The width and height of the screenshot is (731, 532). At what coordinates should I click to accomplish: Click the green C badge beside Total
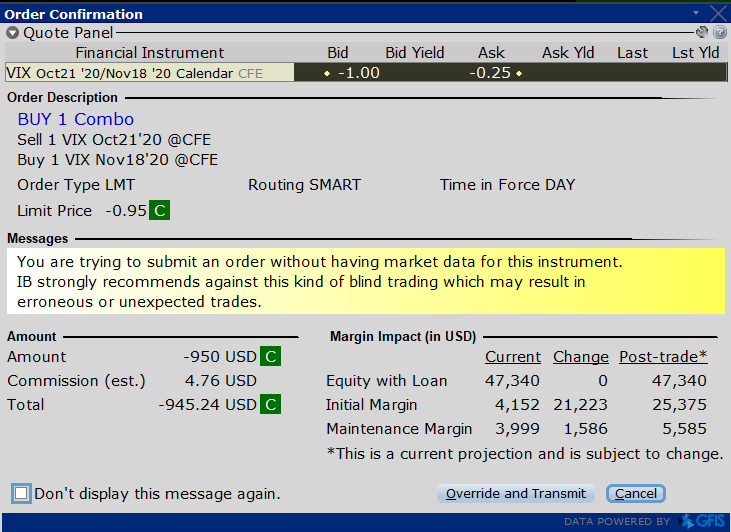pos(270,404)
